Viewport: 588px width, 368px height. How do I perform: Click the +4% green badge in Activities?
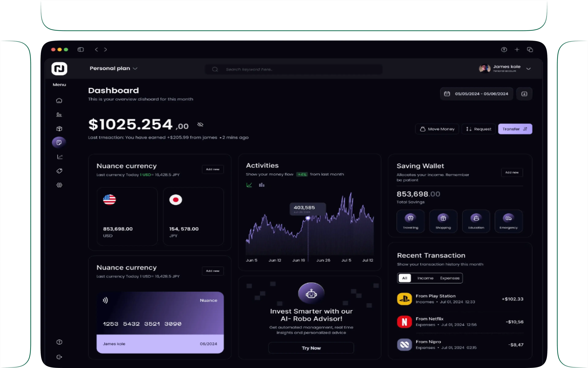click(302, 174)
